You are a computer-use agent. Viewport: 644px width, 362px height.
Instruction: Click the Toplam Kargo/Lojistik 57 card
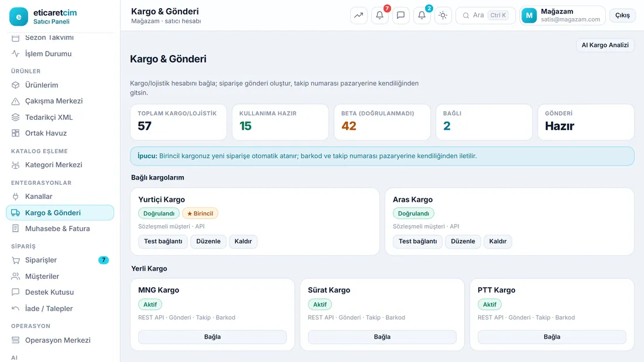pos(178,122)
